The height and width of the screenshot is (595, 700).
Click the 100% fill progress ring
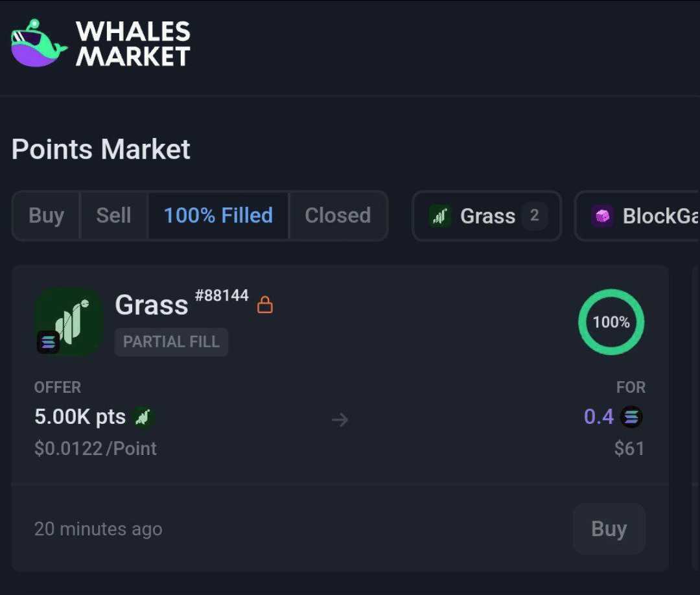[611, 322]
